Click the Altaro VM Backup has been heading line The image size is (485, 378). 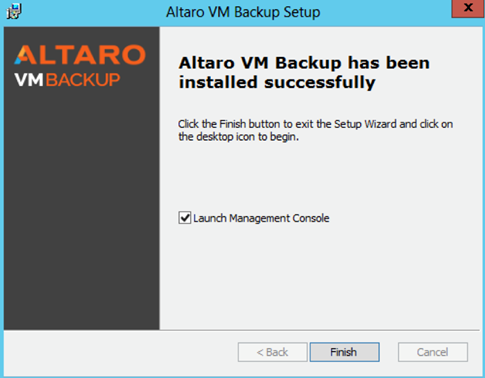[x=304, y=63]
